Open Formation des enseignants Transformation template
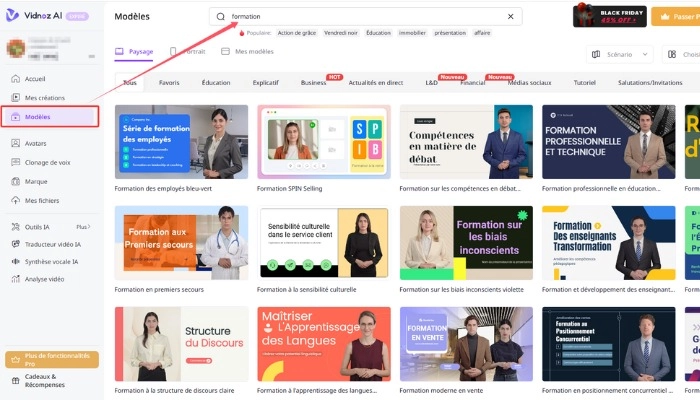This screenshot has height=400, width=700. coord(608,243)
